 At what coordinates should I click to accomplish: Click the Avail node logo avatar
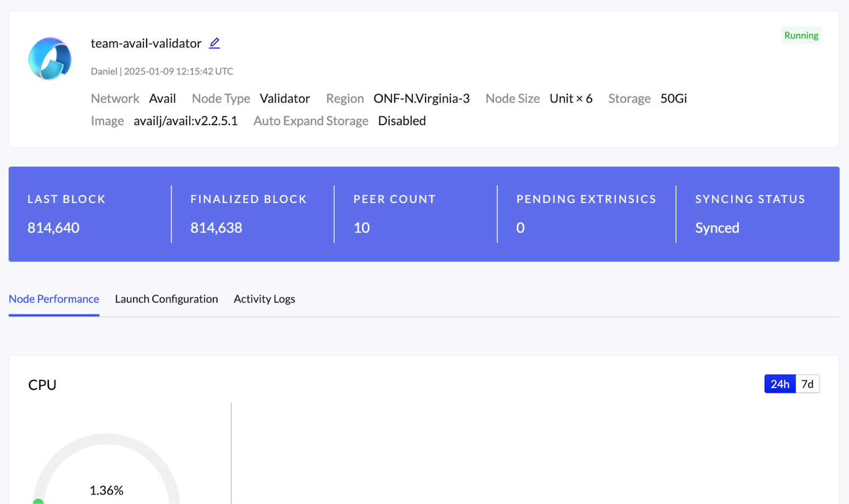click(x=50, y=58)
